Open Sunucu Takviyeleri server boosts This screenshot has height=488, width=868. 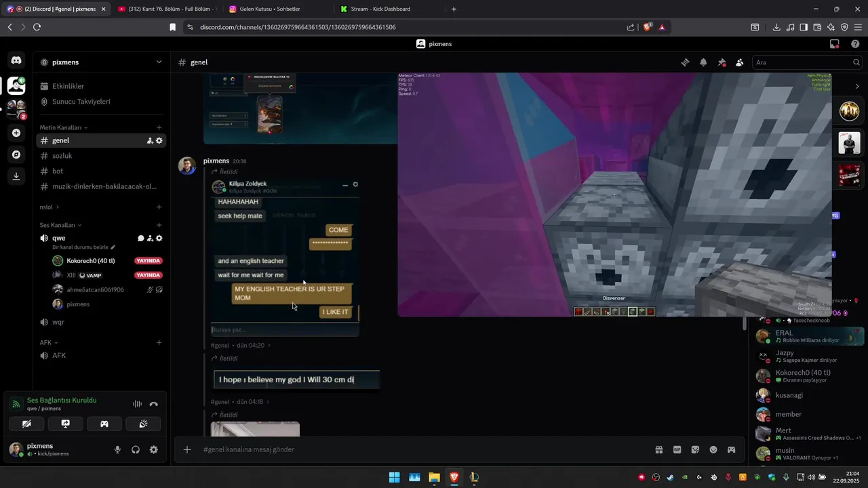click(102, 102)
